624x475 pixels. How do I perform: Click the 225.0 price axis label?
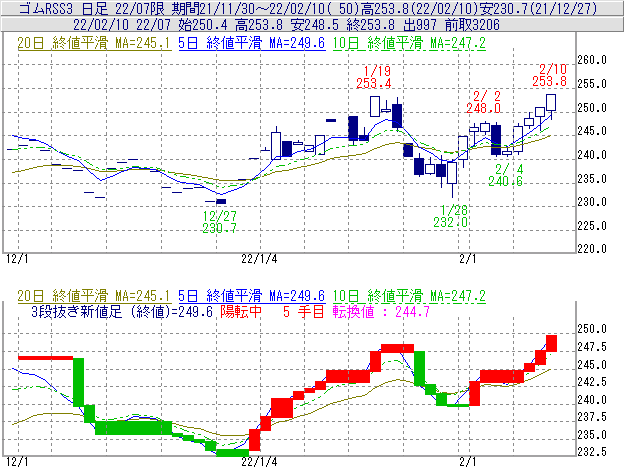click(592, 226)
